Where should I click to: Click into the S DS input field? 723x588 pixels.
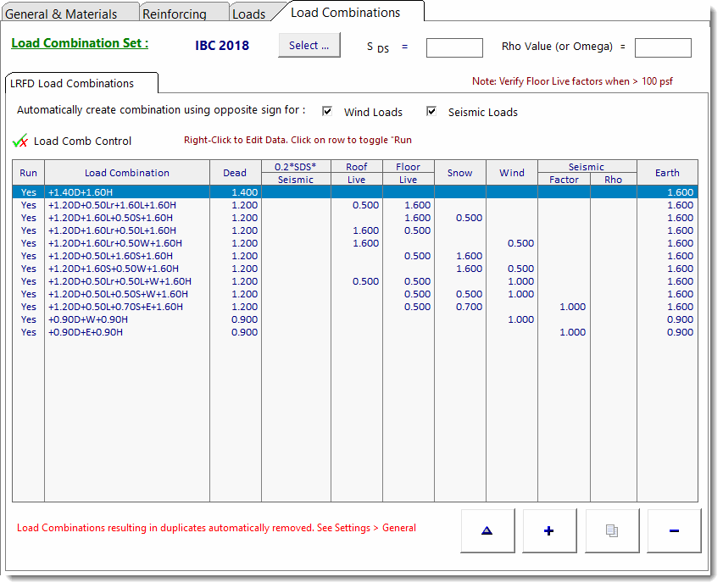453,47
